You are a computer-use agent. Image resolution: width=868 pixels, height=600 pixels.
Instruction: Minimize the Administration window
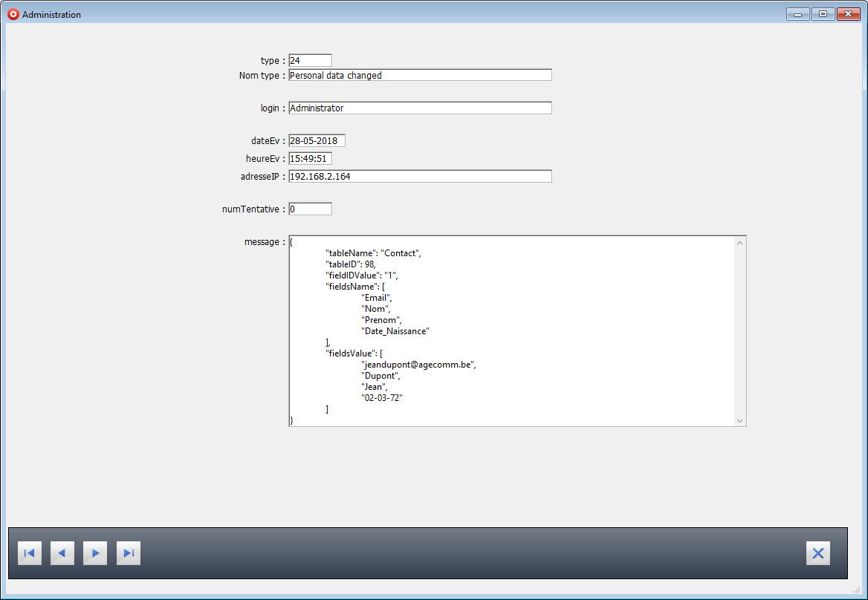coord(798,14)
